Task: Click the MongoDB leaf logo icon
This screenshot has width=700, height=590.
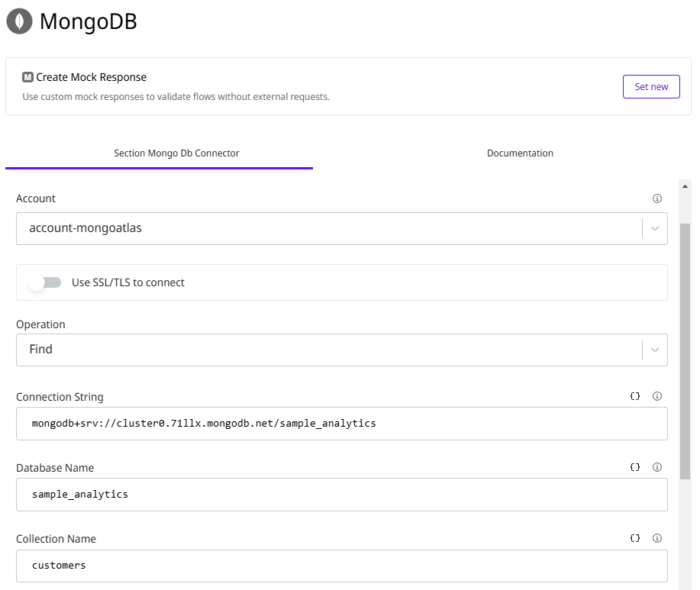Action: pyautogui.click(x=19, y=21)
